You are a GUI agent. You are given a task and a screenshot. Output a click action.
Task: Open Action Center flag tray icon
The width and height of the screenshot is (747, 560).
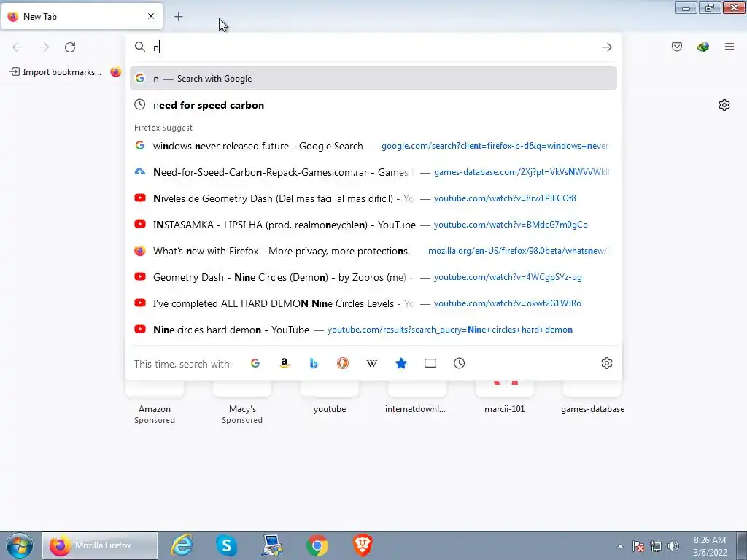click(638, 546)
